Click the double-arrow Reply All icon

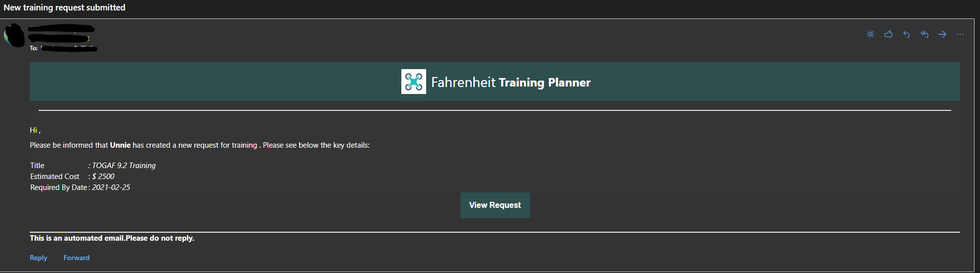click(924, 34)
